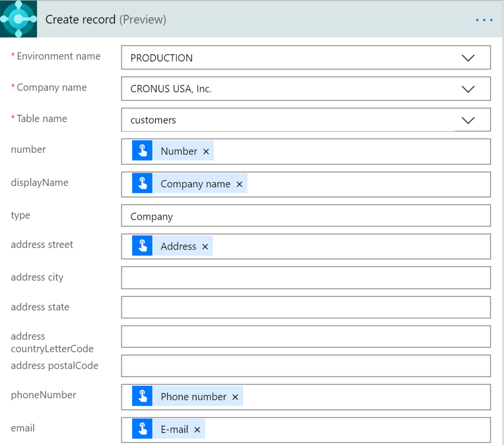The width and height of the screenshot is (504, 445).
Task: Click the Phone number token icon
Action: pos(142,396)
